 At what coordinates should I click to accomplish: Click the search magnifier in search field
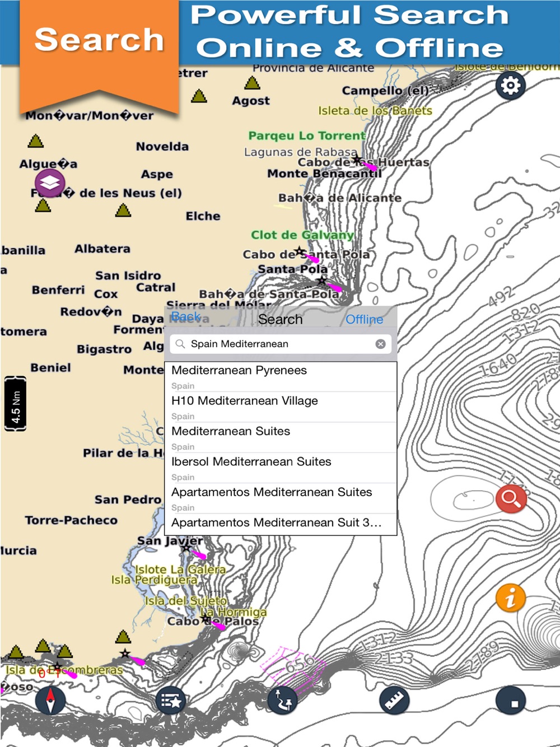180,344
